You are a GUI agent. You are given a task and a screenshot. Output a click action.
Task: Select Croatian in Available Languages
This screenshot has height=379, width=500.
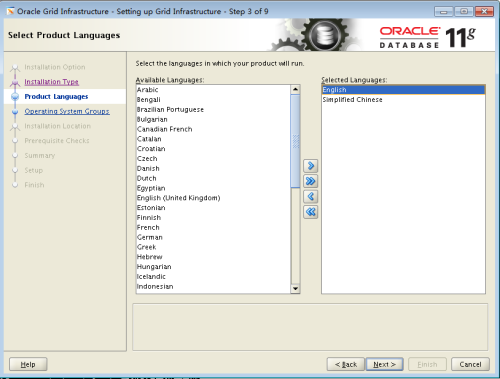tap(213, 149)
